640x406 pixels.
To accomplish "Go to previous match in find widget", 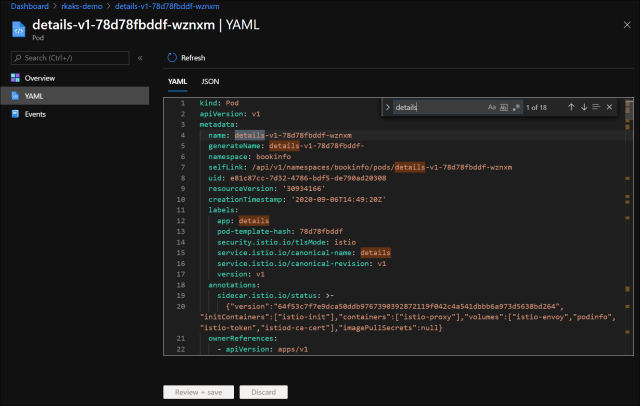I will [x=571, y=107].
